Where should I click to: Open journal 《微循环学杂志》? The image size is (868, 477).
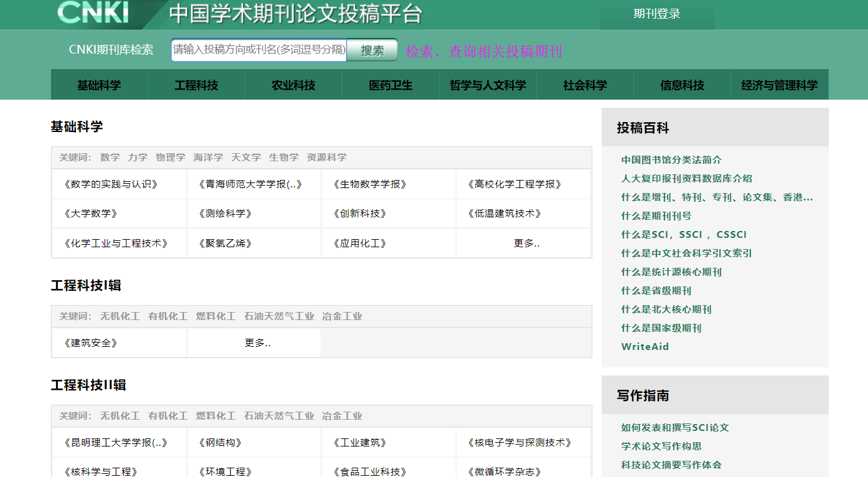[x=504, y=472]
